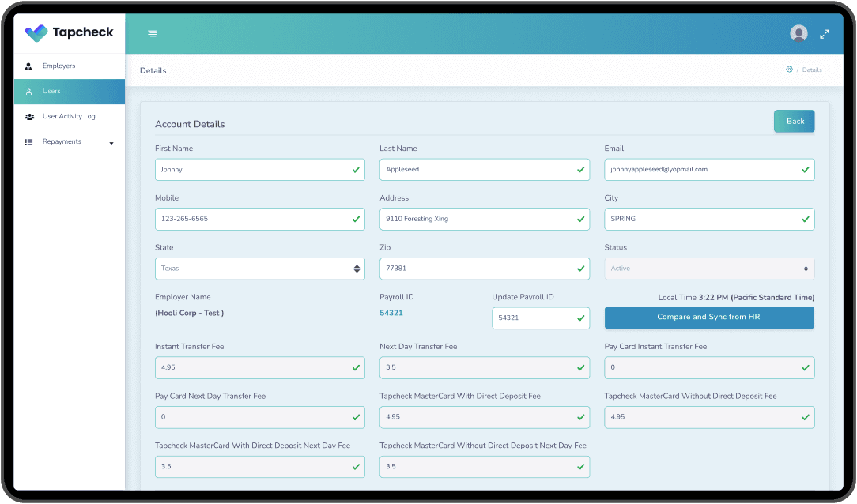Click the Employers sidebar icon

coord(28,66)
